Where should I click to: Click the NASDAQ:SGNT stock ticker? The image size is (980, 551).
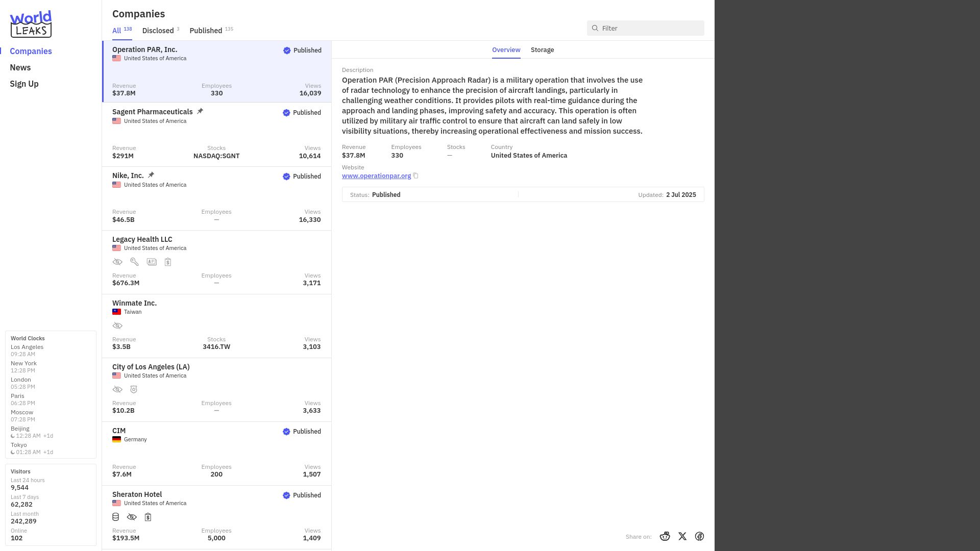pyautogui.click(x=216, y=156)
